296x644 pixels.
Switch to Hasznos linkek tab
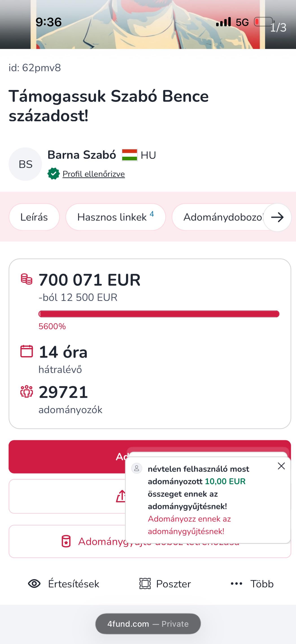(115, 217)
